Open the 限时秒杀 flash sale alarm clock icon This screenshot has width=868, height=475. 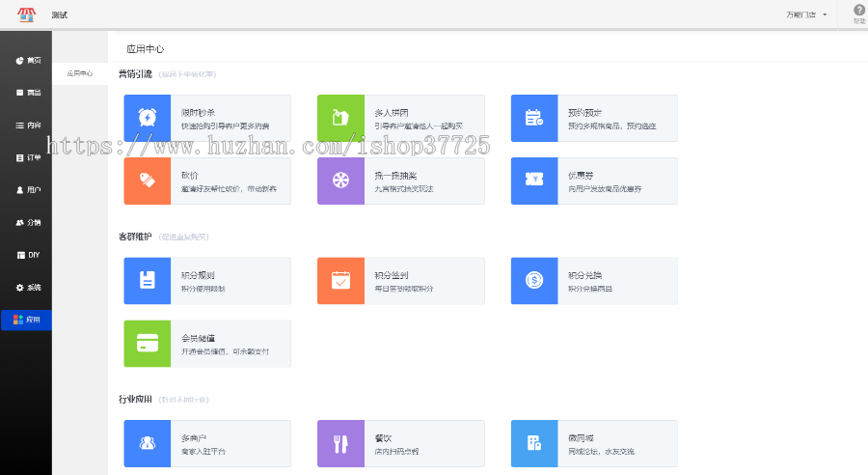click(148, 118)
